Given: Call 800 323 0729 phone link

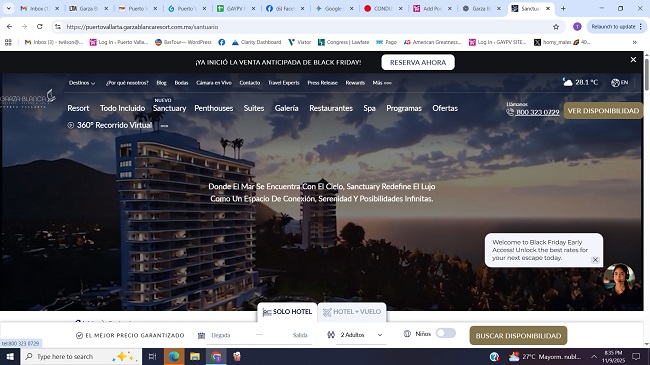Looking at the screenshot, I should 533,112.
